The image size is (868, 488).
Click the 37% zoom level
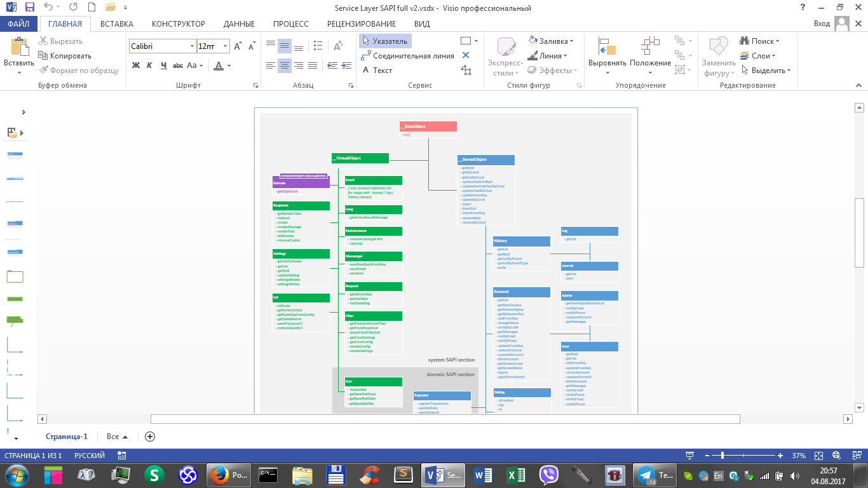(x=799, y=456)
